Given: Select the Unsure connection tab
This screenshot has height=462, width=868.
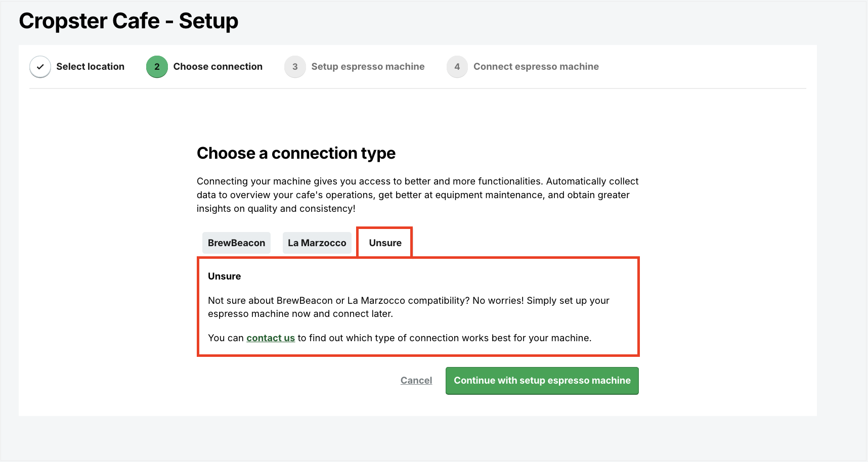Looking at the screenshot, I should [x=385, y=243].
